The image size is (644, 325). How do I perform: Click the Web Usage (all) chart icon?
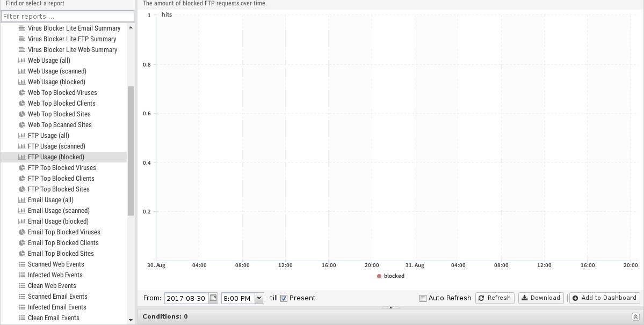point(22,60)
